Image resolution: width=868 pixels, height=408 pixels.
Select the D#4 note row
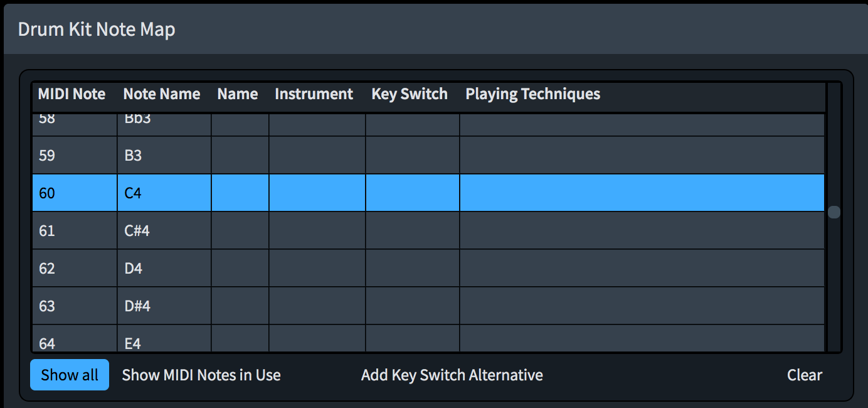click(428, 306)
